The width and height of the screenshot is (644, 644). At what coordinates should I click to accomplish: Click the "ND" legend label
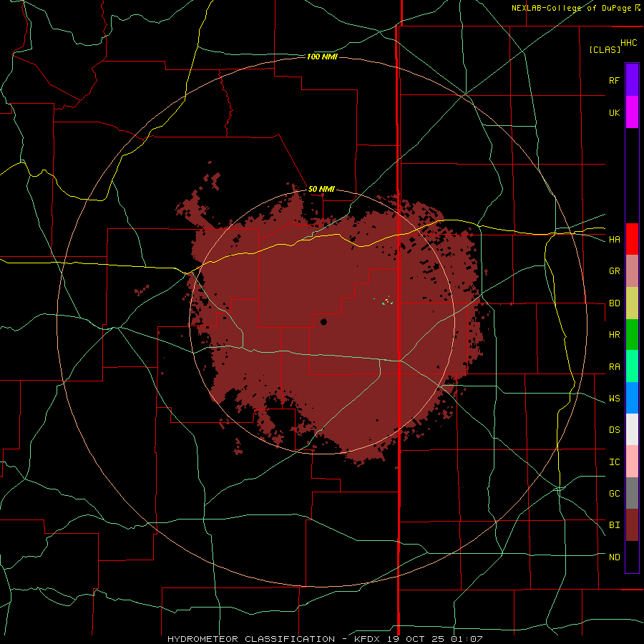point(614,557)
